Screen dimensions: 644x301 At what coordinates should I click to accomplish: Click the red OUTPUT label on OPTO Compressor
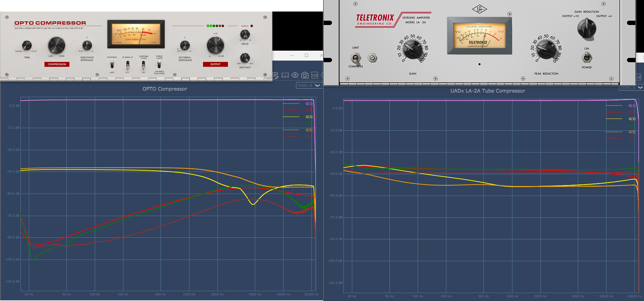[215, 64]
